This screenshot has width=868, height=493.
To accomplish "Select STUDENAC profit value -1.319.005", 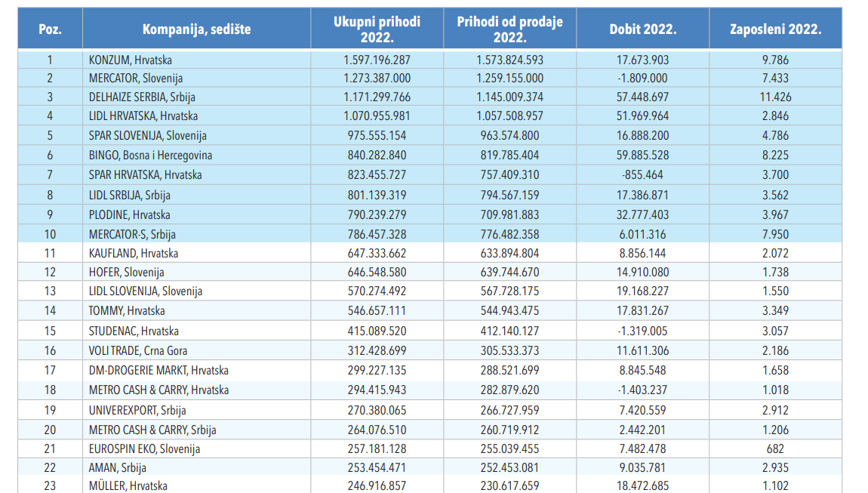I will 642,331.
